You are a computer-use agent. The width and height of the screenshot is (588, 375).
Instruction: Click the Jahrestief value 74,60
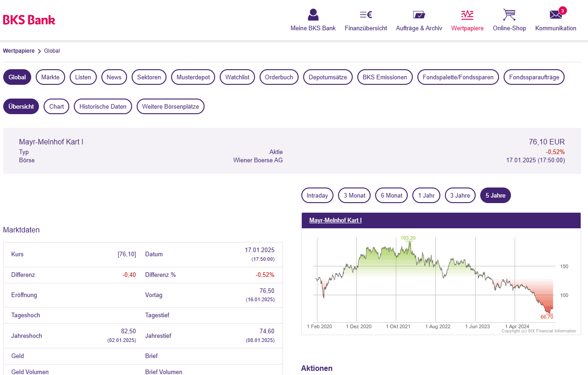tap(267, 331)
